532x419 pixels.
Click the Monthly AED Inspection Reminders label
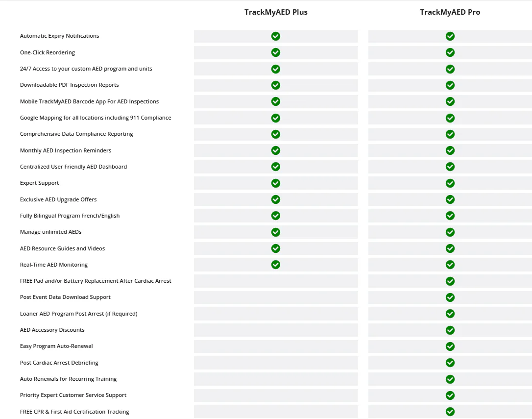66,150
